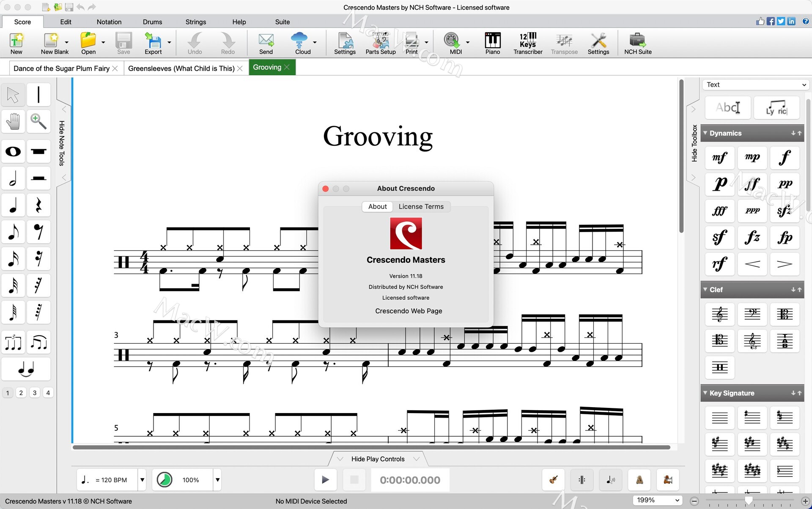Add lyrics with the Lyric tool
This screenshot has height=509, width=812.
pyautogui.click(x=777, y=108)
